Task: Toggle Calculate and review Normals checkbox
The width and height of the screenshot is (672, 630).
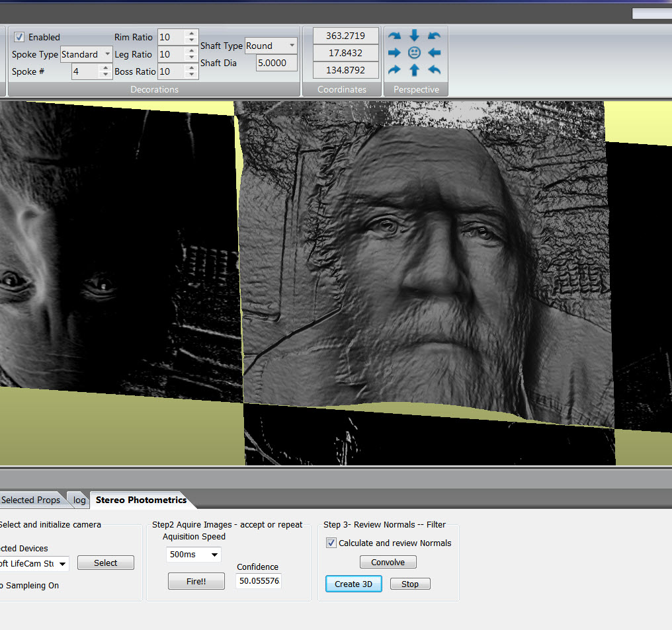Action: pos(331,543)
